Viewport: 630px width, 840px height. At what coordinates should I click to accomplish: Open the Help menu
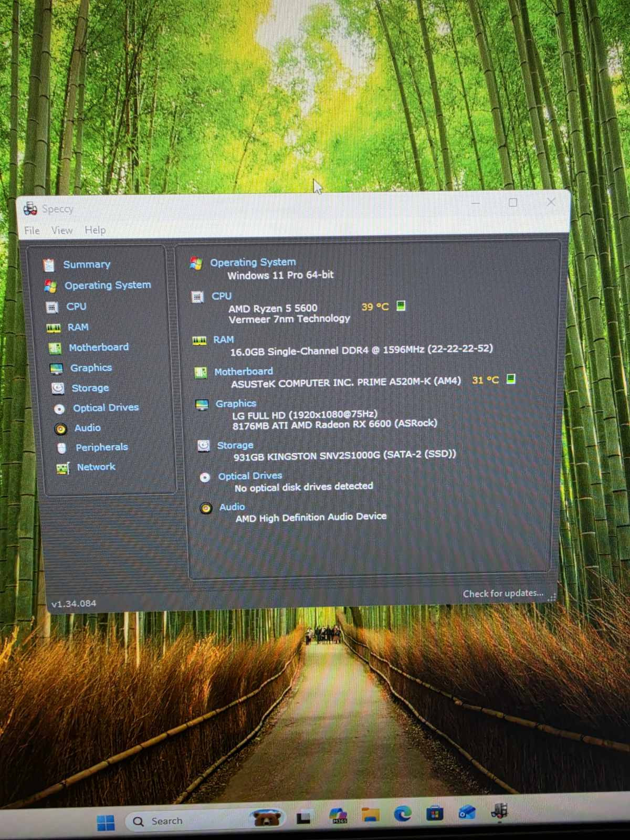(x=95, y=230)
